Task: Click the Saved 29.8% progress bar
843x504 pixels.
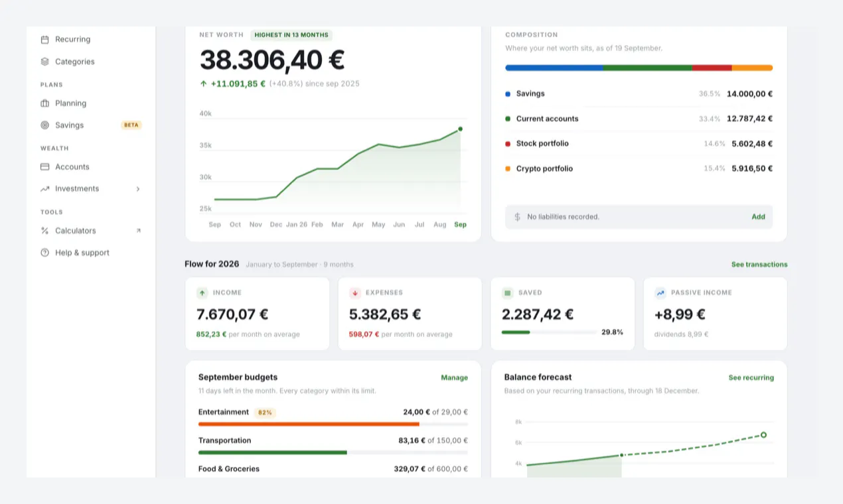Action: pos(548,332)
